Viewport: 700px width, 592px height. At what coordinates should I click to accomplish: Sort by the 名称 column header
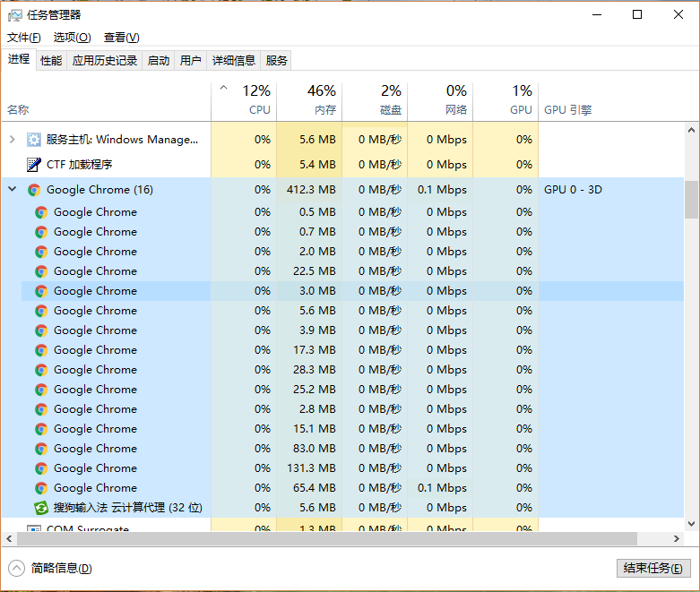(107, 101)
